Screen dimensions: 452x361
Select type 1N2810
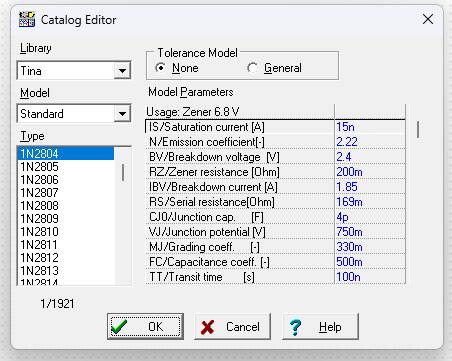[66, 232]
